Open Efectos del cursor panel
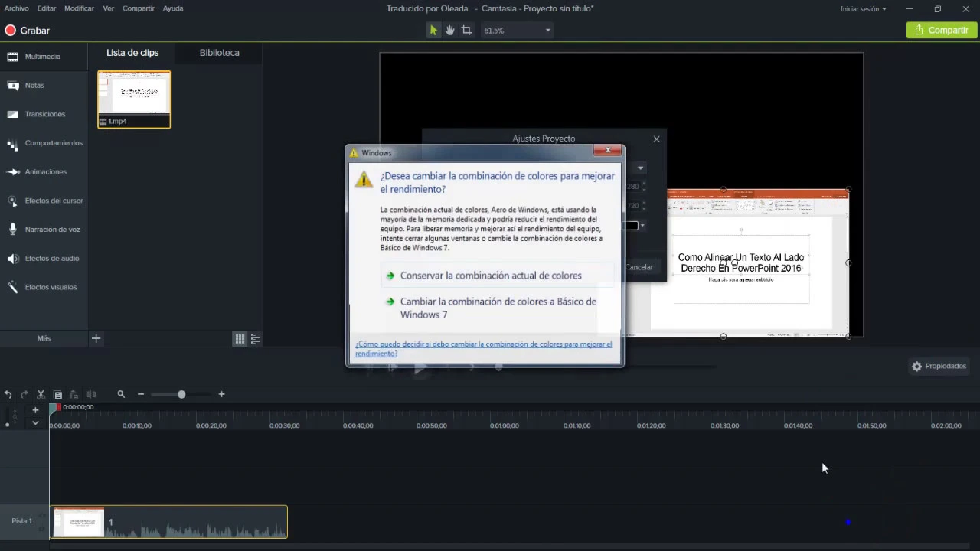 tap(54, 201)
